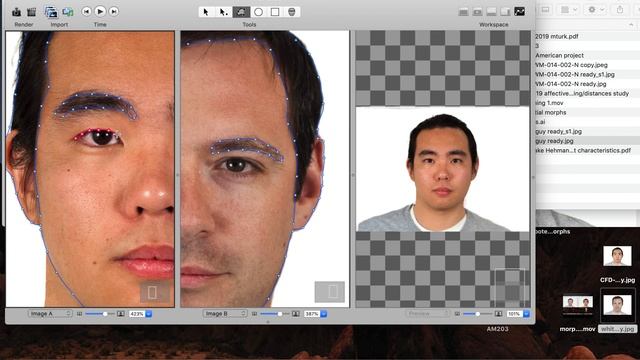The height and width of the screenshot is (360, 640).
Task: Click zoom-in icon under Preview pane
Action: 498,314
